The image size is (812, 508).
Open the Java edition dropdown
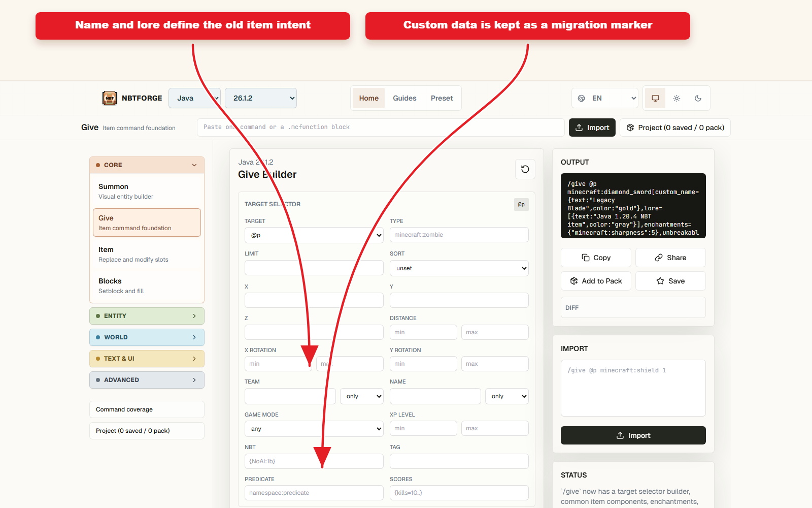pyautogui.click(x=194, y=98)
